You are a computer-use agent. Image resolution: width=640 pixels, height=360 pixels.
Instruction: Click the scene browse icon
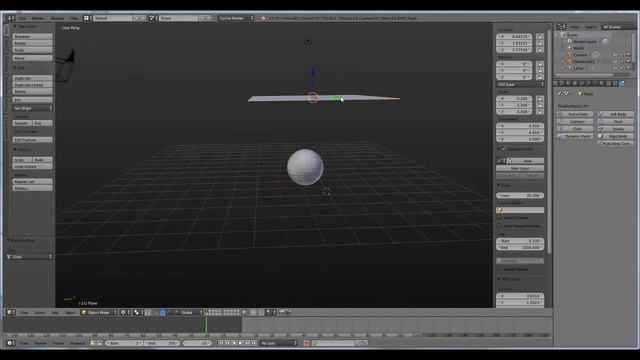[x=153, y=18]
